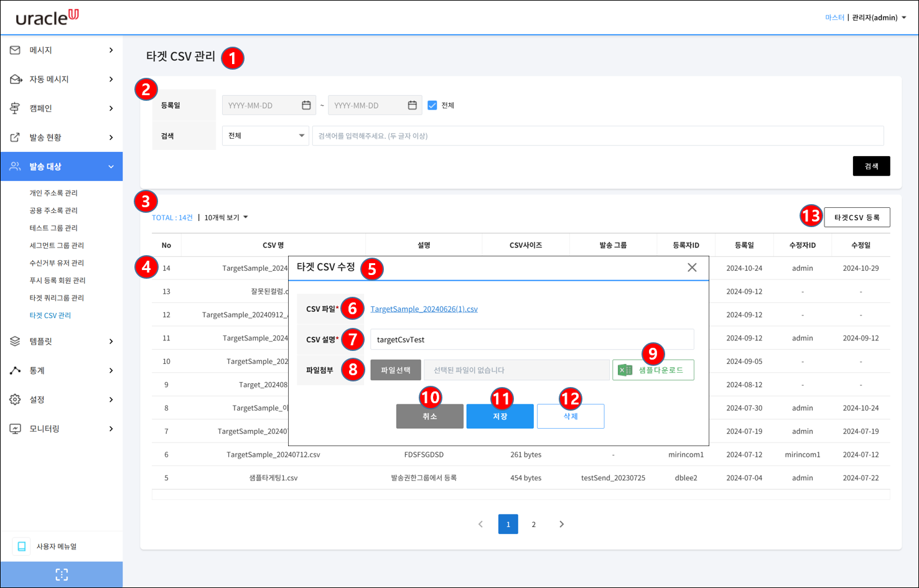The height and width of the screenshot is (588, 919).
Task: Click the 발송 대상 people icon
Action: (x=15, y=166)
